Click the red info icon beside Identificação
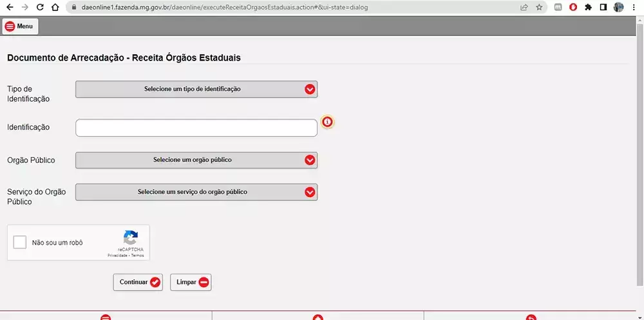The image size is (644, 320). click(x=327, y=122)
